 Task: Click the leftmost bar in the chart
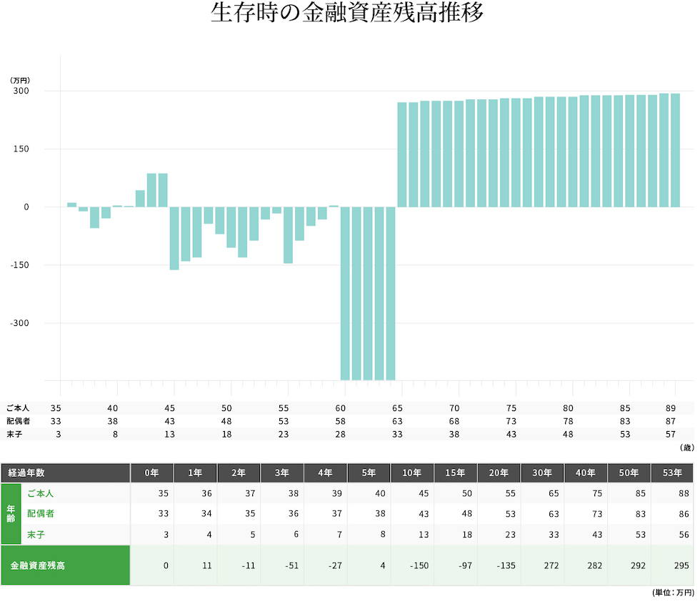click(71, 204)
